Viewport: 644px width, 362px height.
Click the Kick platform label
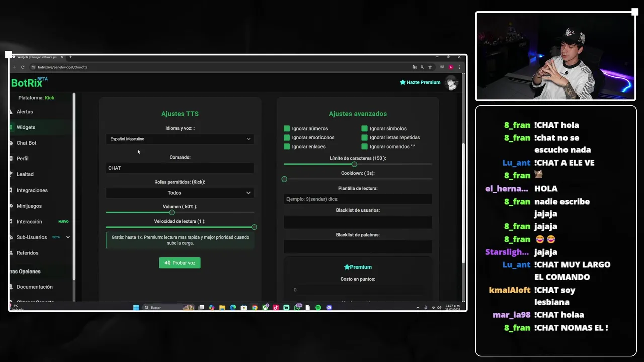[x=49, y=98]
